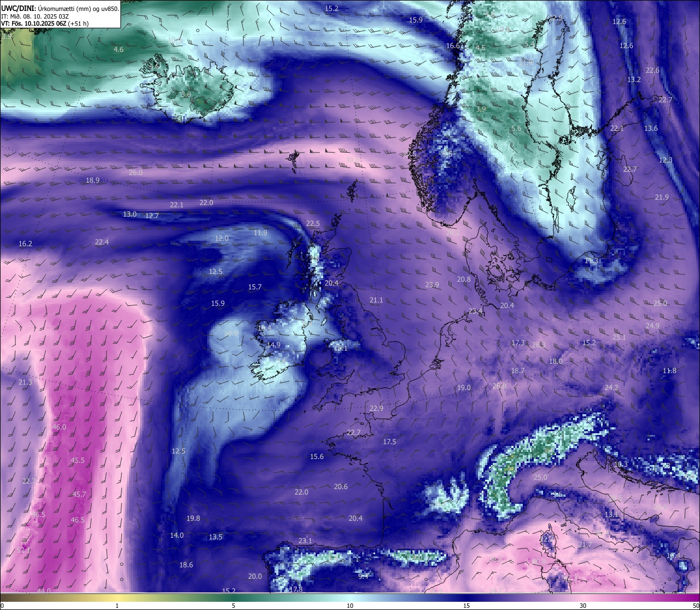Image resolution: width=700 pixels, height=610 pixels.
Task: Click the legend tick labeled 50
Action: [x=696, y=606]
